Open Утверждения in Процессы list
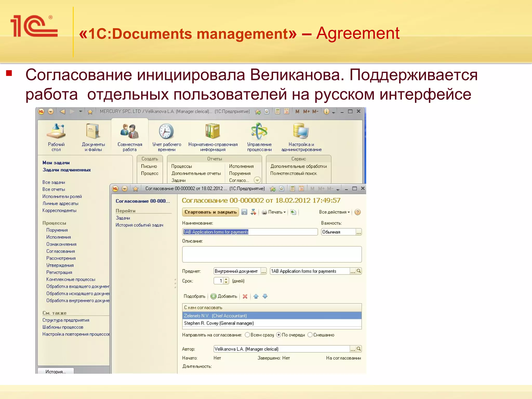This screenshot has width=532, height=399. (60, 265)
